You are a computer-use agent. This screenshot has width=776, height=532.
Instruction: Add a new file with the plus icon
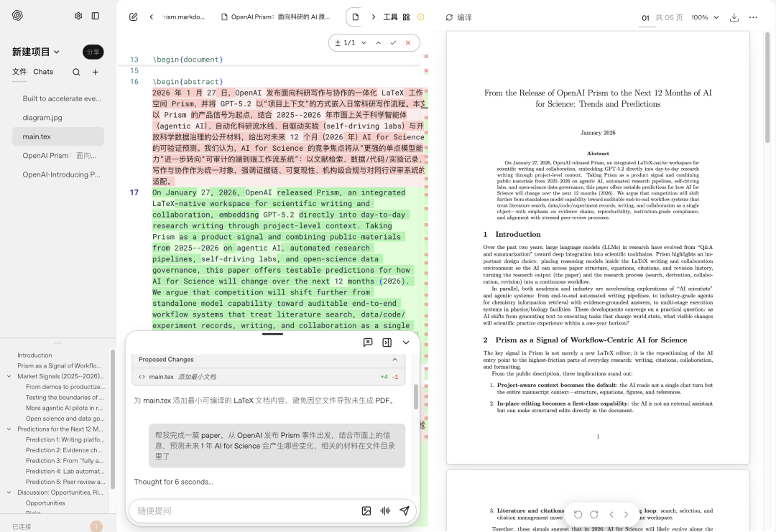(95, 73)
